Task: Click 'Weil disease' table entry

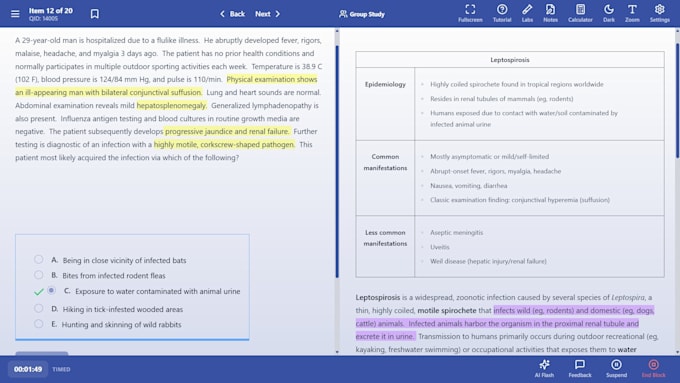Action: pos(488,262)
